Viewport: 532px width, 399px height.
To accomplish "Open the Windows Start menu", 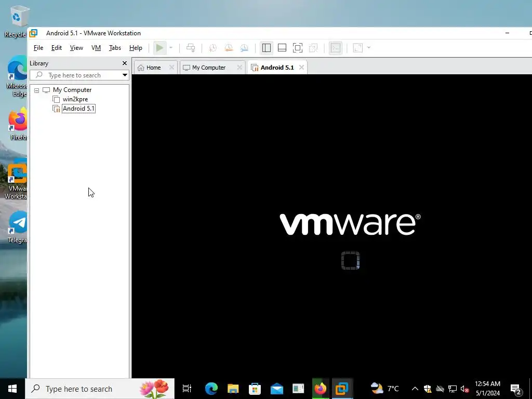I will [12, 389].
